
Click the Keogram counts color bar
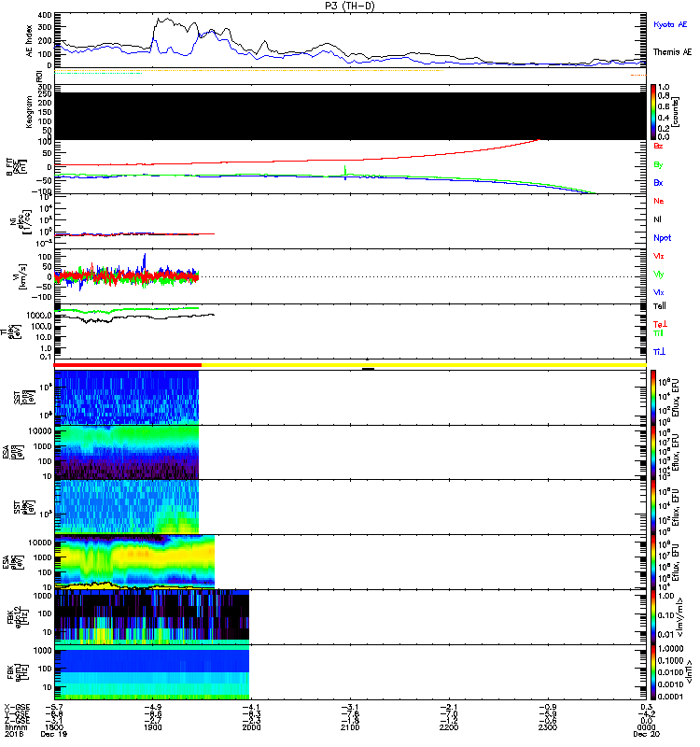tap(653, 112)
